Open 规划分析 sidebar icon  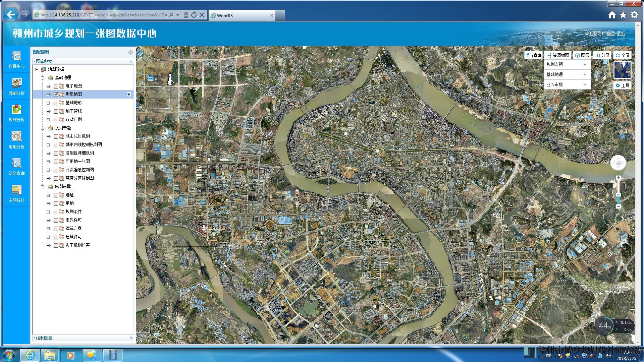(x=16, y=113)
